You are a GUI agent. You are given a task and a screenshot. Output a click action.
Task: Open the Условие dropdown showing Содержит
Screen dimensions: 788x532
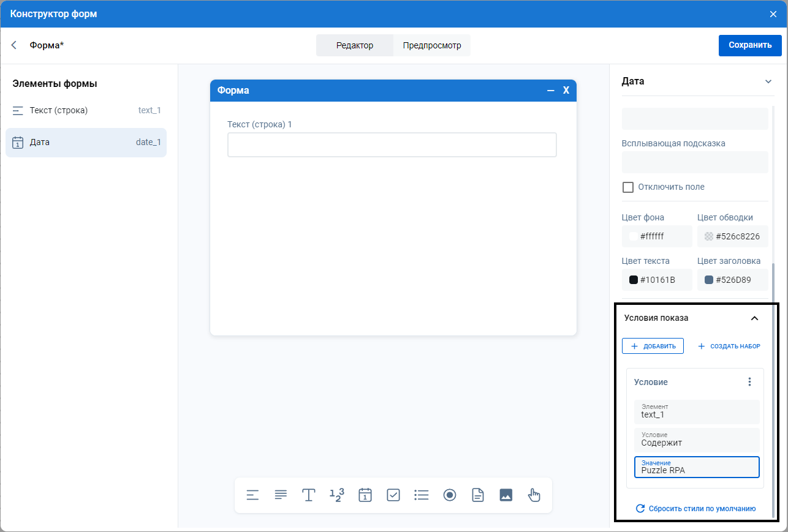coord(697,440)
